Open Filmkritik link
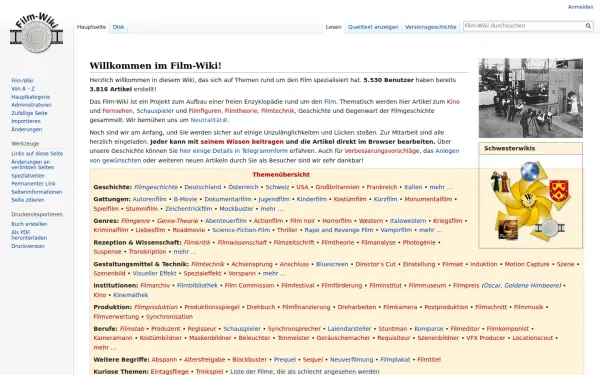The height and width of the screenshot is (375, 600). coord(197,243)
